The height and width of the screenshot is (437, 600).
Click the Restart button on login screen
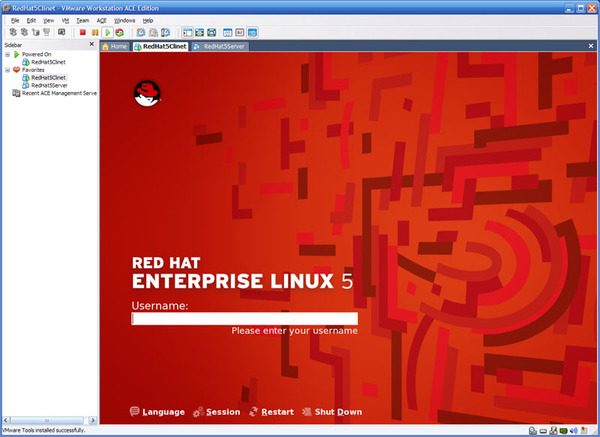[271, 412]
